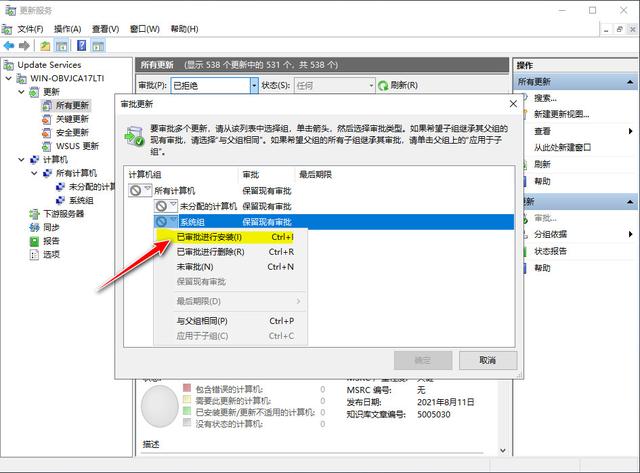Click the up-one-level folder toolbar icon
The image size is (640, 473).
tap(45, 46)
